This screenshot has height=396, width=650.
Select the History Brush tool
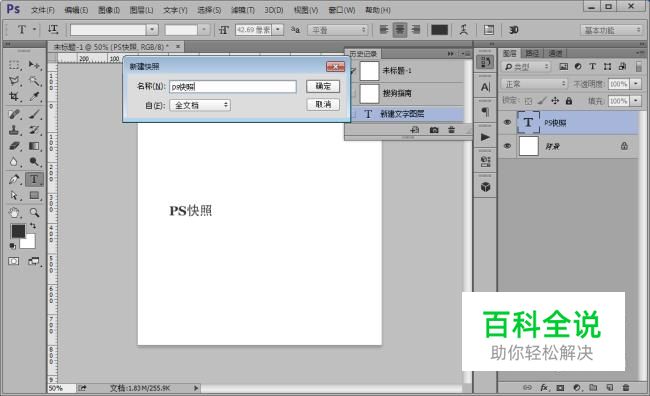34,130
